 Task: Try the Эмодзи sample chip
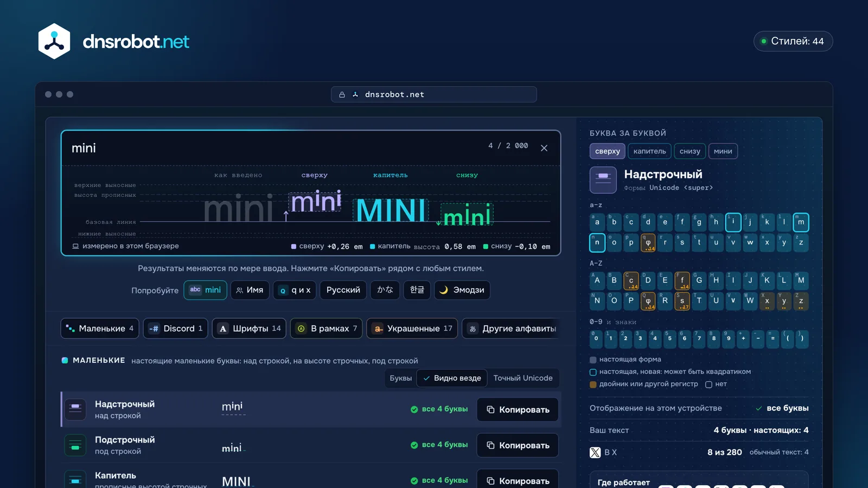[462, 290]
